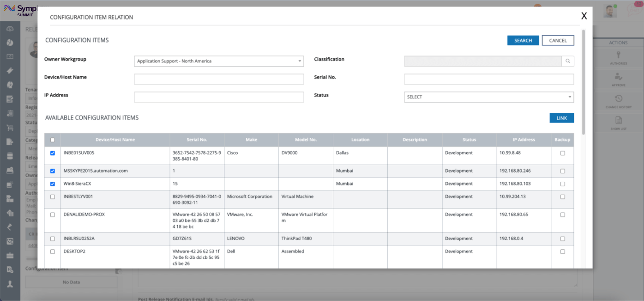
Task: Enable Backup checkbox for INBESTLYV001
Action: (x=562, y=197)
